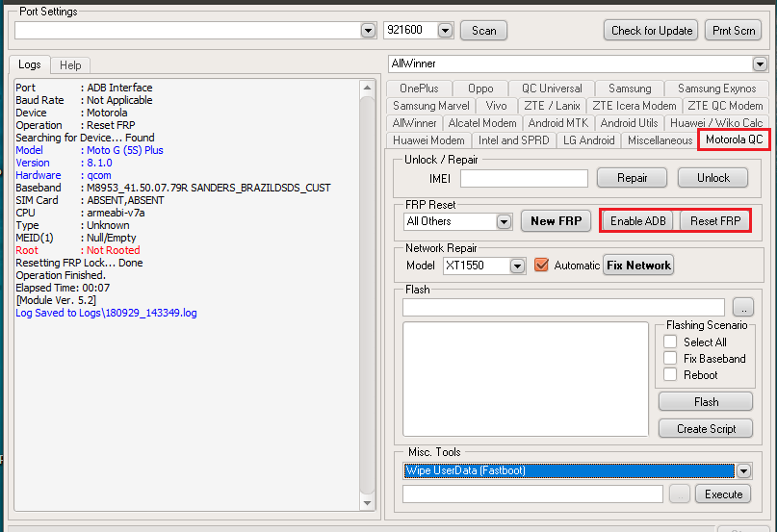Open the Alcatel Modem tab
This screenshot has width=777, height=532.
pos(482,123)
